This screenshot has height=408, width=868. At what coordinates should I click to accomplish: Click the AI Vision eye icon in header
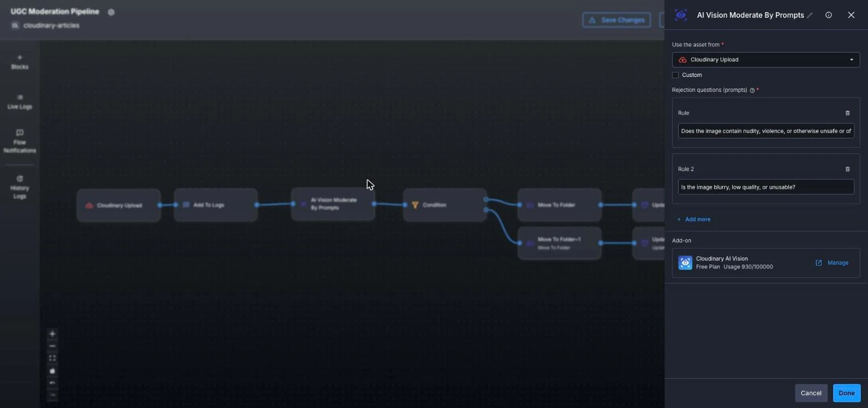pos(681,15)
